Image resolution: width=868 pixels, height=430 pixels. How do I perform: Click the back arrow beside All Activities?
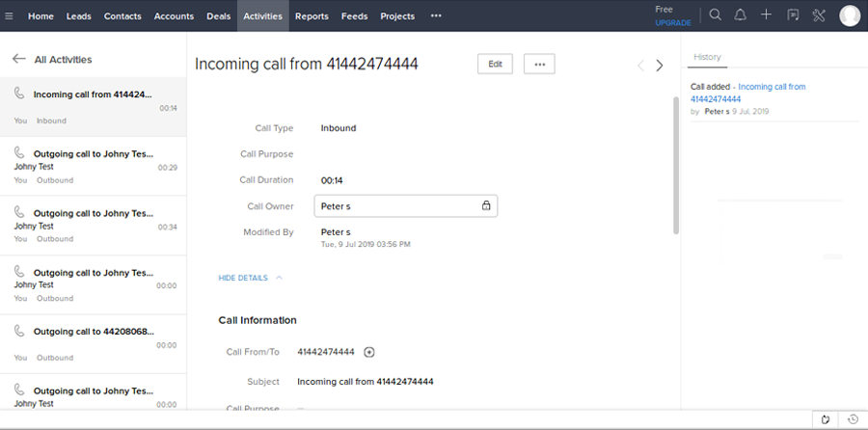point(19,59)
